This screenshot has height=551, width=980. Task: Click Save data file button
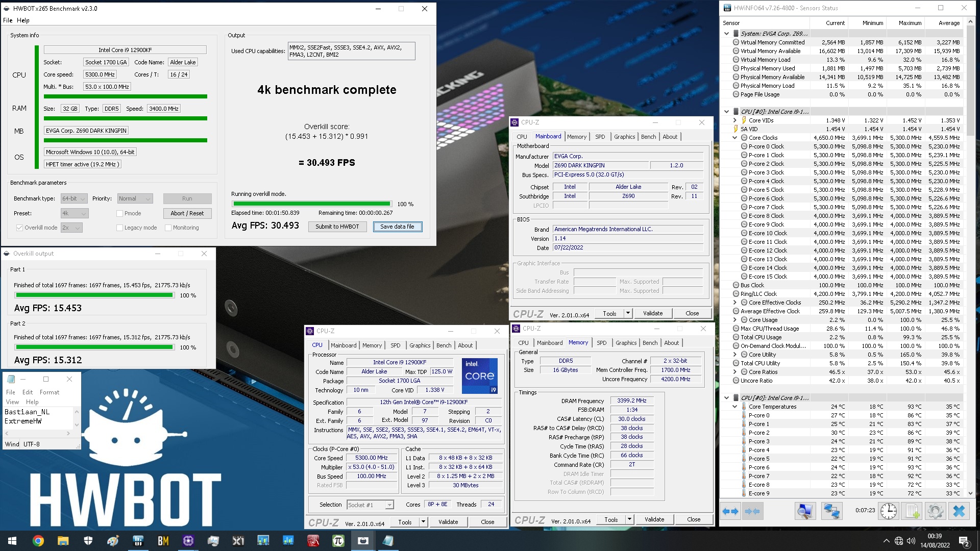(398, 227)
